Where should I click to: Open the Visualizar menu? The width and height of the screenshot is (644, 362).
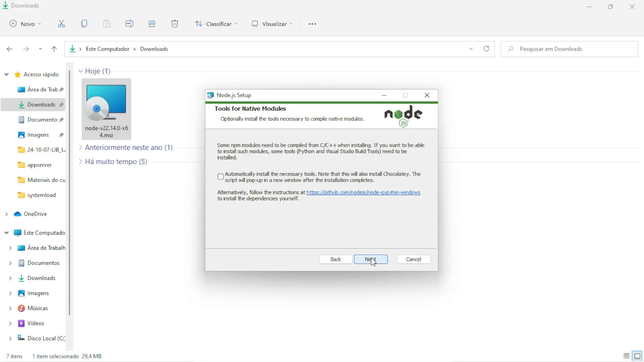[x=272, y=24]
